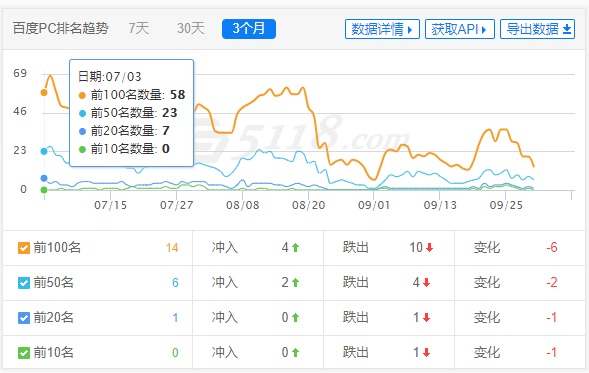
Task: Toggle the 前50名 checkbox
Action: coord(24,283)
